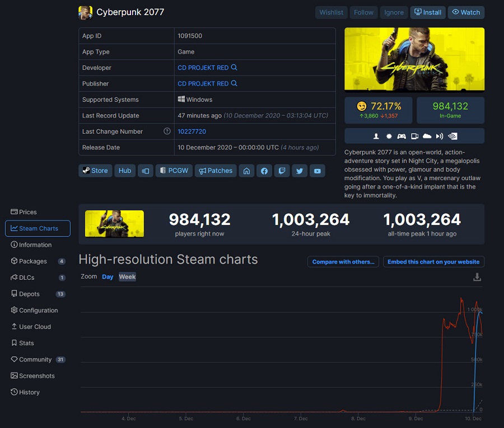Open the Hub community button

(x=125, y=171)
